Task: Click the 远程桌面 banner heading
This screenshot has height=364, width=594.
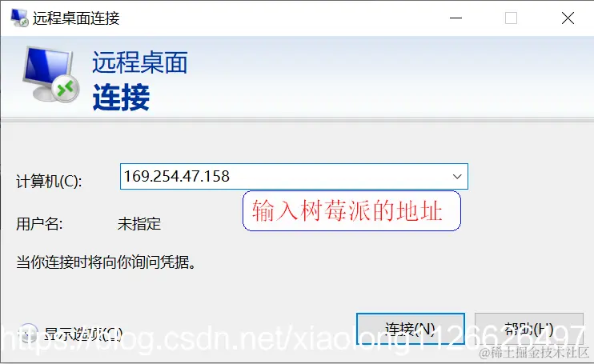Action: pyautogui.click(x=140, y=62)
